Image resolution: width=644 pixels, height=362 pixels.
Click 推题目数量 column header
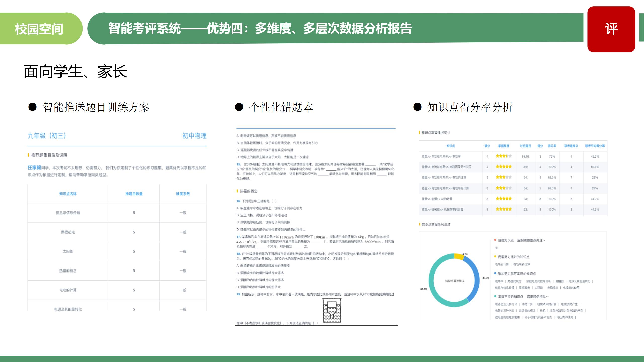pos(134,194)
